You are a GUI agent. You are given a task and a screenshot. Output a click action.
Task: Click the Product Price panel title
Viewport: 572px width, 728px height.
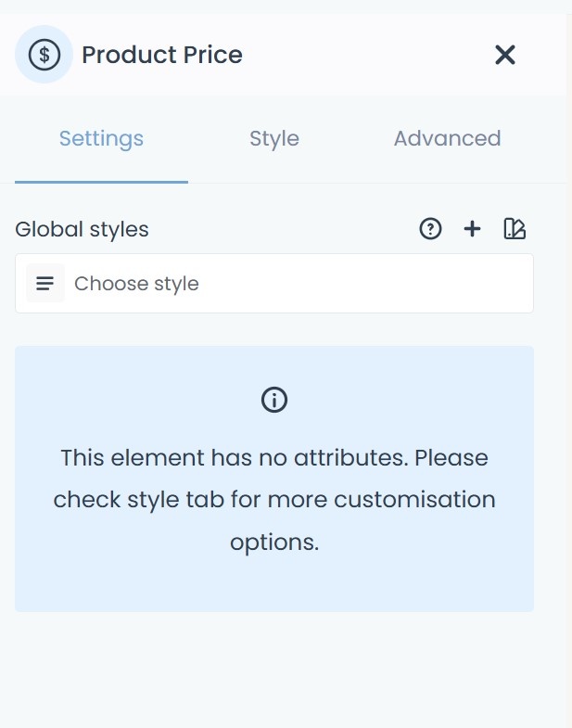click(x=162, y=55)
